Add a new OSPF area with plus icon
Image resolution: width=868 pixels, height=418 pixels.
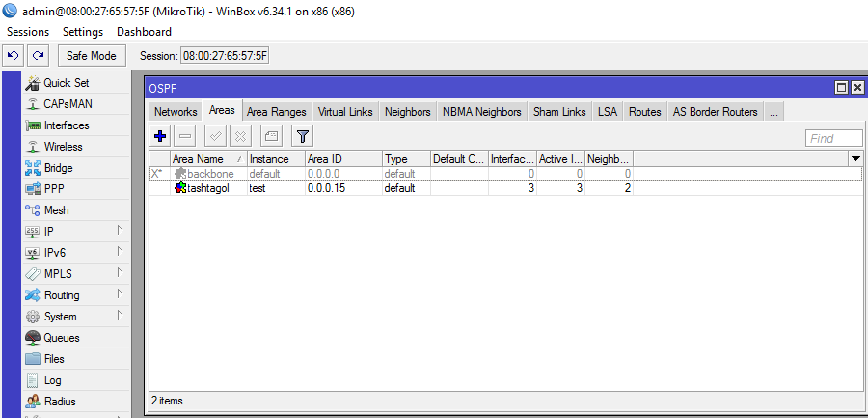[x=160, y=136]
